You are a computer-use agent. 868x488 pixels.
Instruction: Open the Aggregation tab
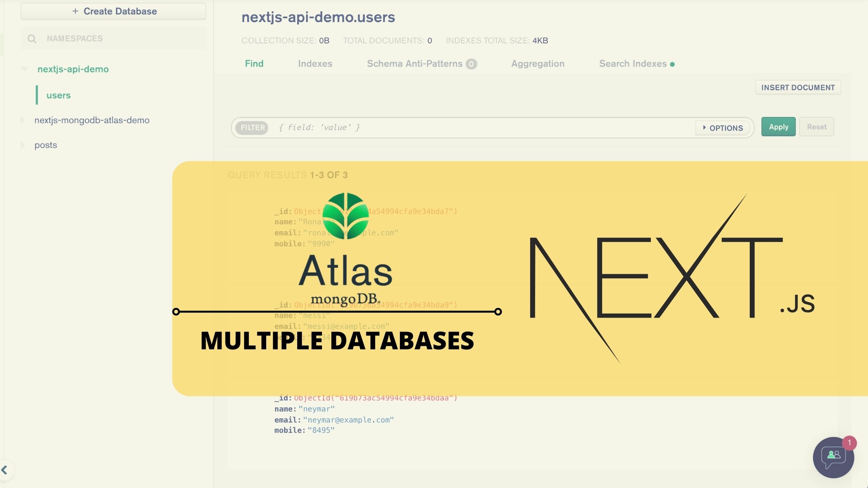coord(537,64)
